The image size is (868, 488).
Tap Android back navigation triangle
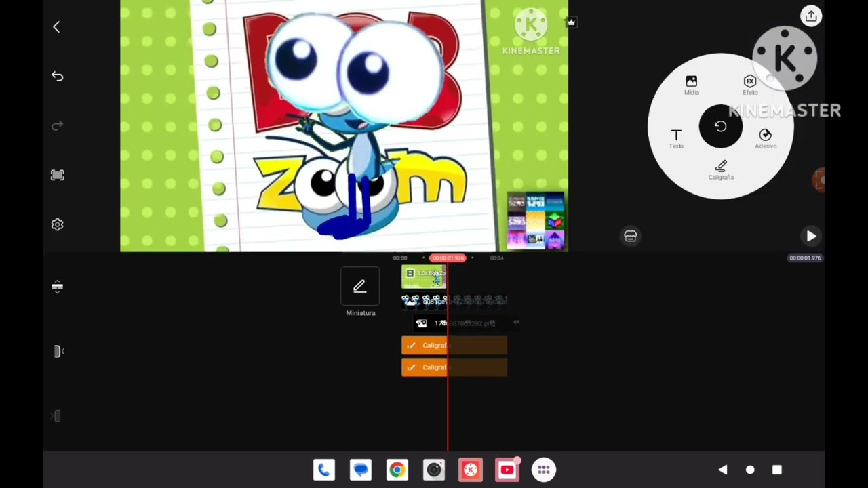coord(723,470)
